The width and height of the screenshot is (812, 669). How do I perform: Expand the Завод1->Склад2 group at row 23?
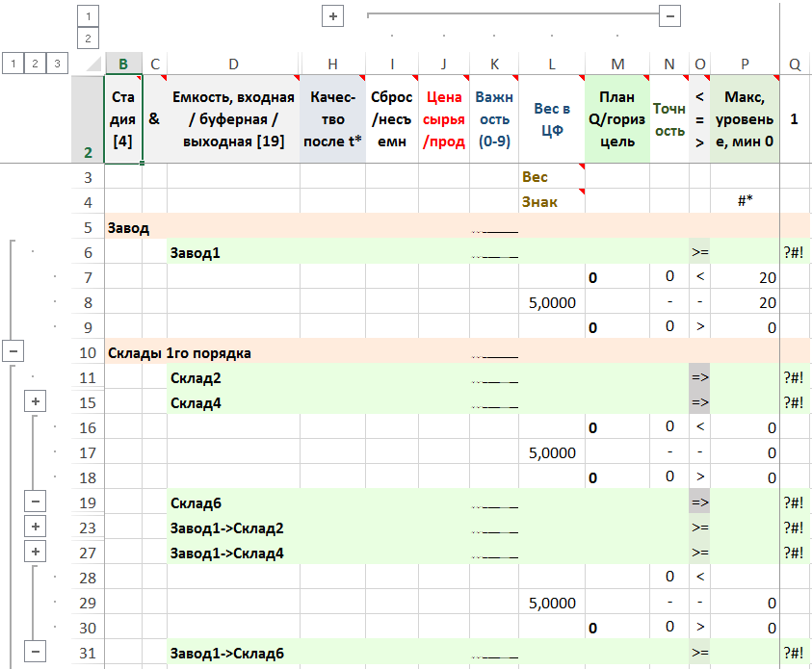click(36, 527)
